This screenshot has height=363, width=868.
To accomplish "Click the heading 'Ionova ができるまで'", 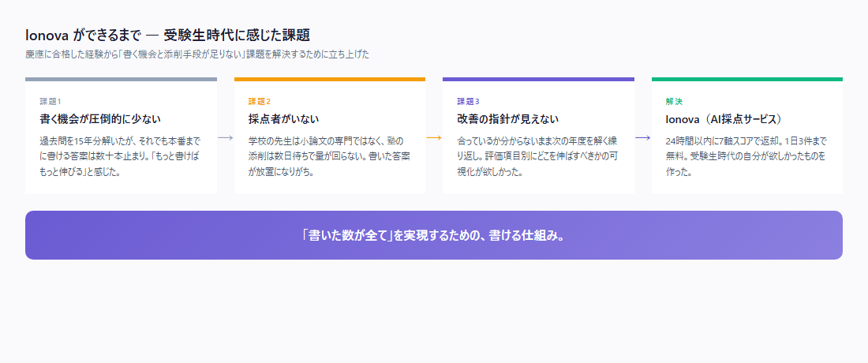I will (167, 36).
